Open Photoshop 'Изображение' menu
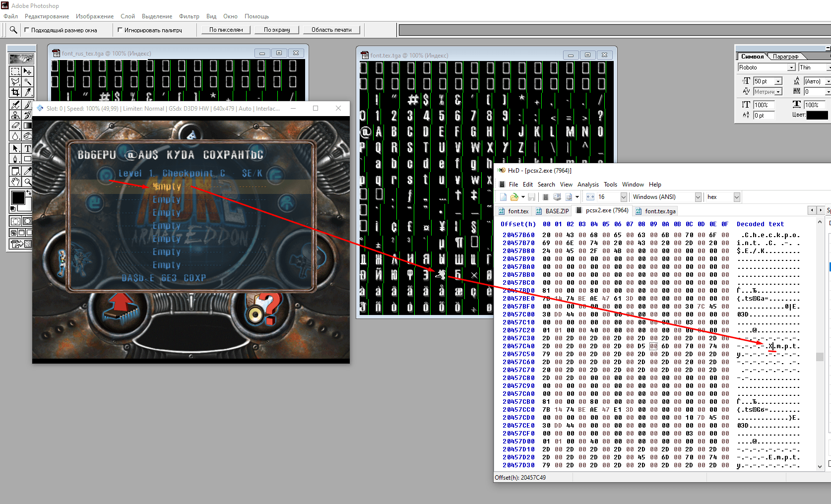 (x=95, y=16)
